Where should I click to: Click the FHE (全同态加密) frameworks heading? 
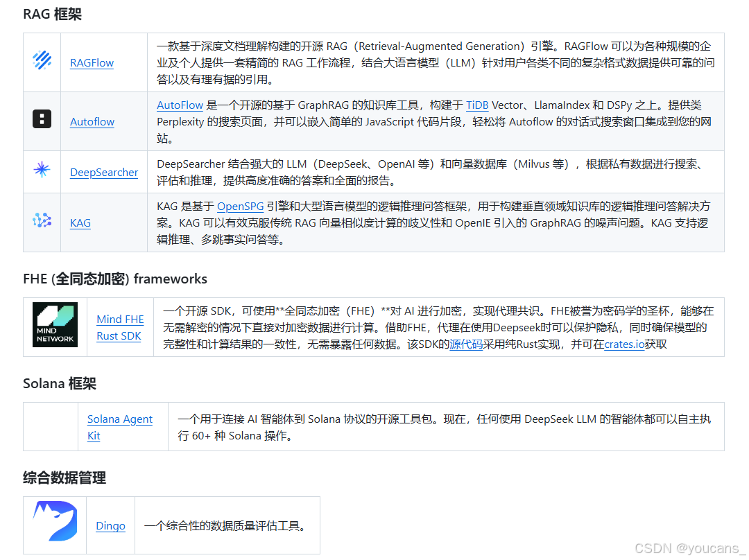tap(115, 279)
